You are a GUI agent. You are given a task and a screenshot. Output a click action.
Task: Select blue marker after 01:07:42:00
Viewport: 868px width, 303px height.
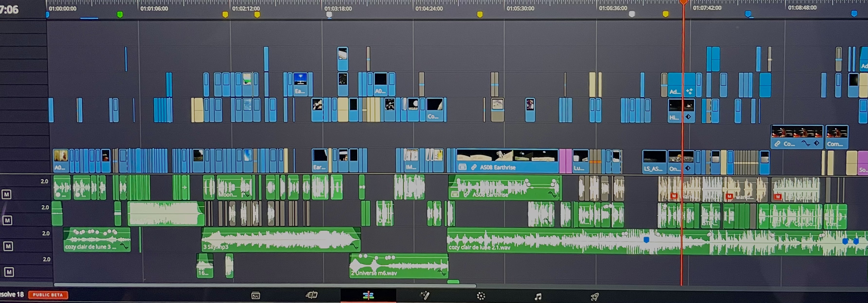(x=748, y=14)
